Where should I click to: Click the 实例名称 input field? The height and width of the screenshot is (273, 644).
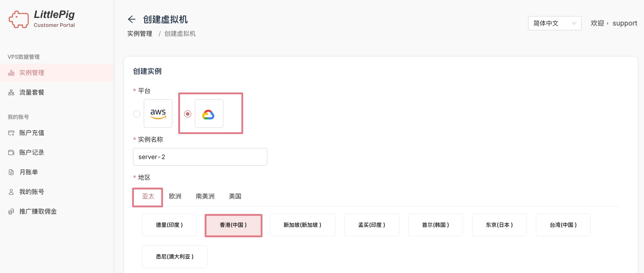click(200, 157)
